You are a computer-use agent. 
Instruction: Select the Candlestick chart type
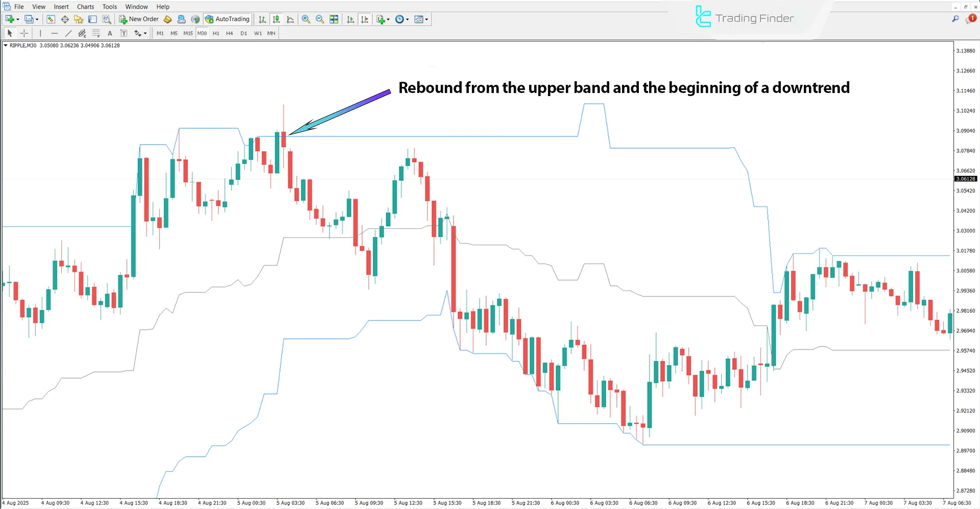pos(276,19)
